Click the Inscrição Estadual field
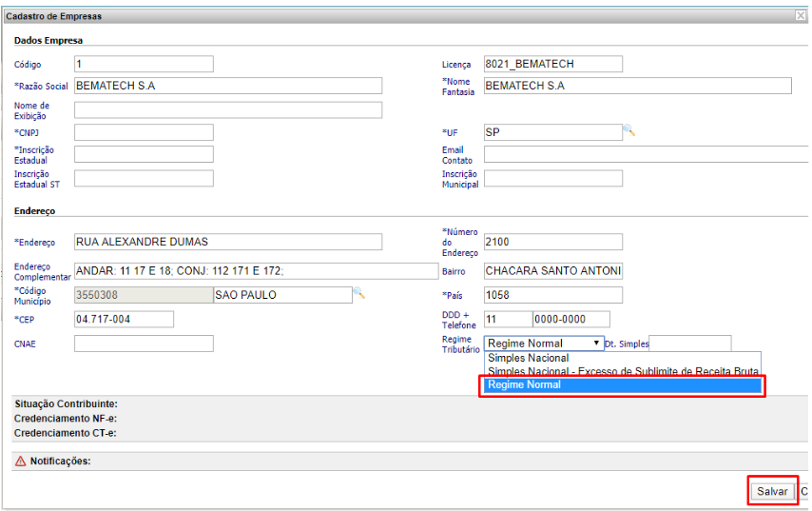This screenshot has height=511, width=812. [x=144, y=154]
